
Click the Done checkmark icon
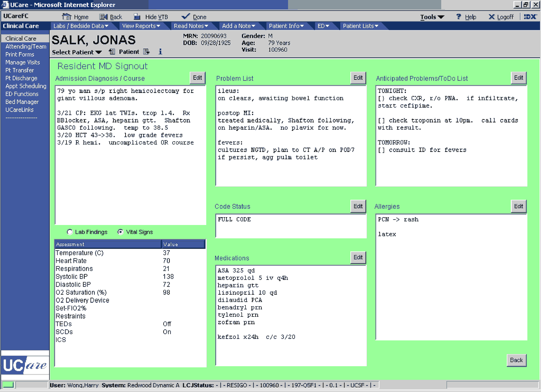coord(185,17)
